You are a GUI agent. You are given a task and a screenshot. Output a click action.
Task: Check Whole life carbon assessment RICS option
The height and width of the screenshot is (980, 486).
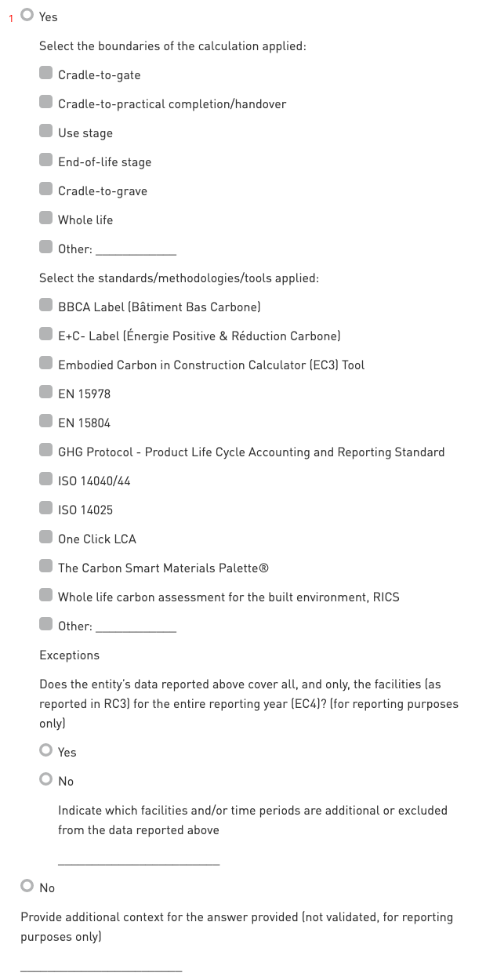click(x=46, y=597)
